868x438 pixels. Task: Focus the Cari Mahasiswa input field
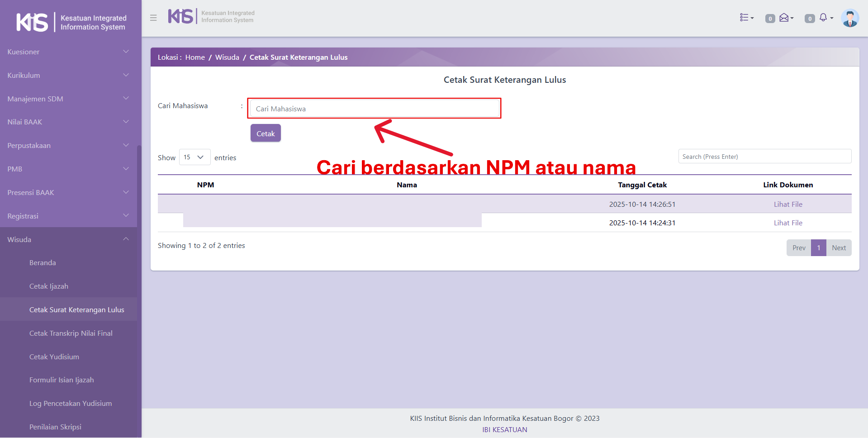click(374, 109)
